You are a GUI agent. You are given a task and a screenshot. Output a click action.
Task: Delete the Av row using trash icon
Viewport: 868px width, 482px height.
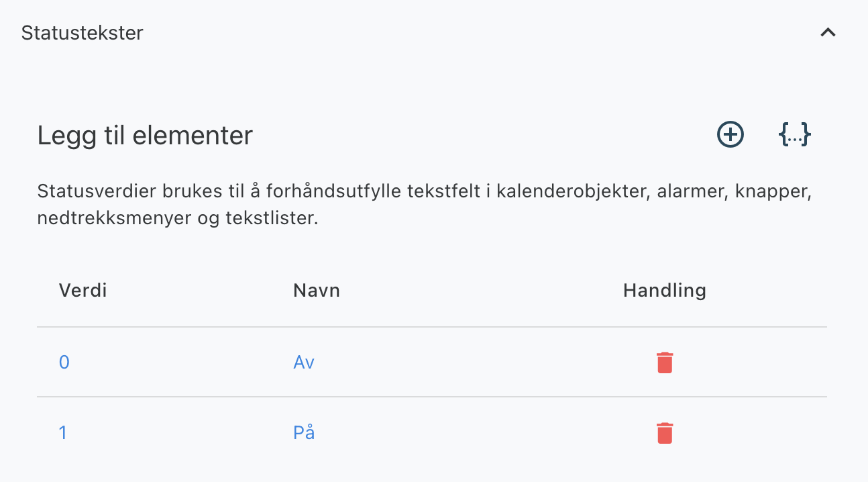tap(665, 363)
